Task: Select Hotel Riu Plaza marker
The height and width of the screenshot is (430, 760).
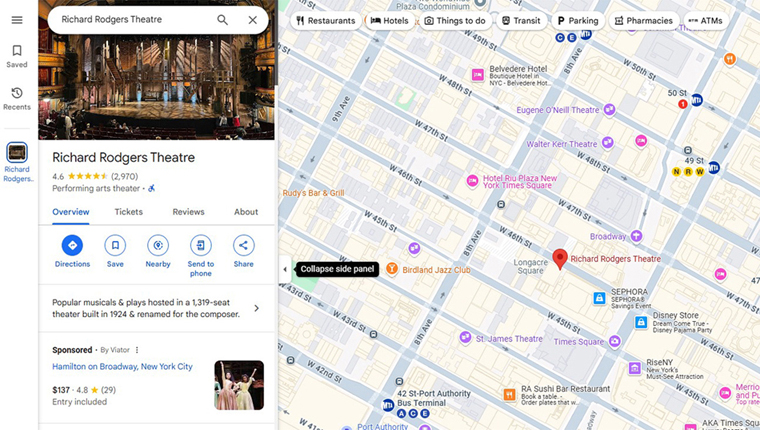Action: coord(472,181)
